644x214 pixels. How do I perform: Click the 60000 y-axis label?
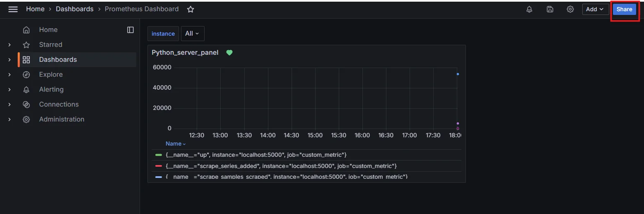162,67
